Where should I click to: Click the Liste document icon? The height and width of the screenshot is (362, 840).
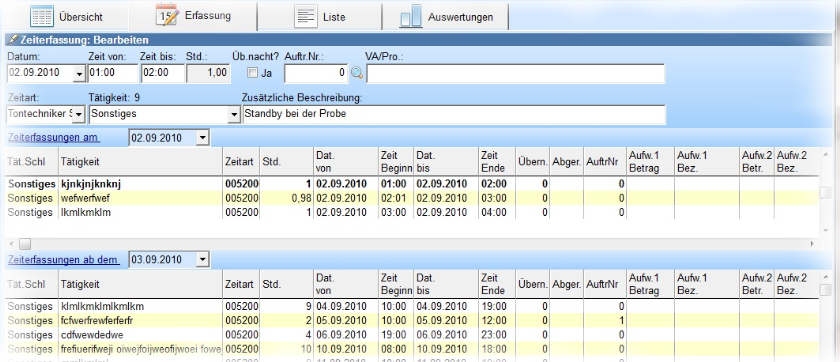coord(306,16)
